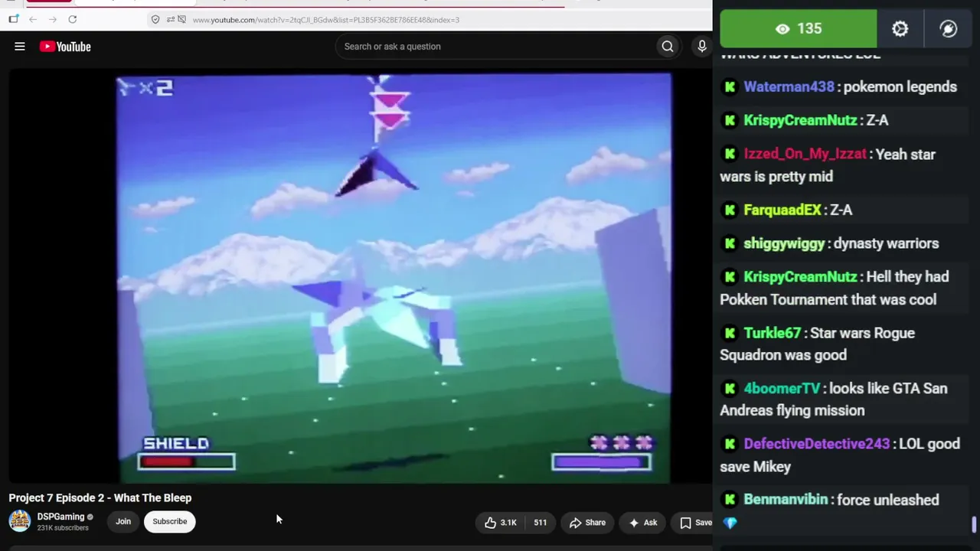Click Kick badge beside DefectiveDetective243
The image size is (980, 551).
(x=730, y=443)
